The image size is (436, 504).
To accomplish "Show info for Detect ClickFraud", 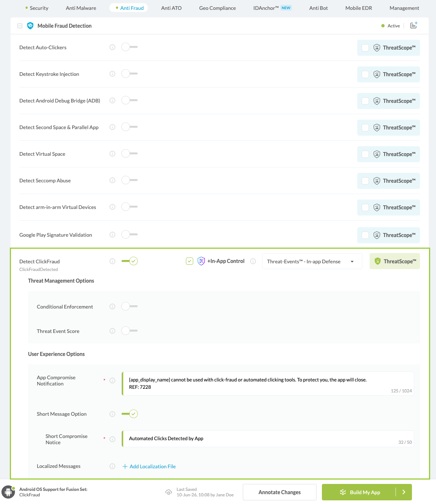I will point(112,261).
